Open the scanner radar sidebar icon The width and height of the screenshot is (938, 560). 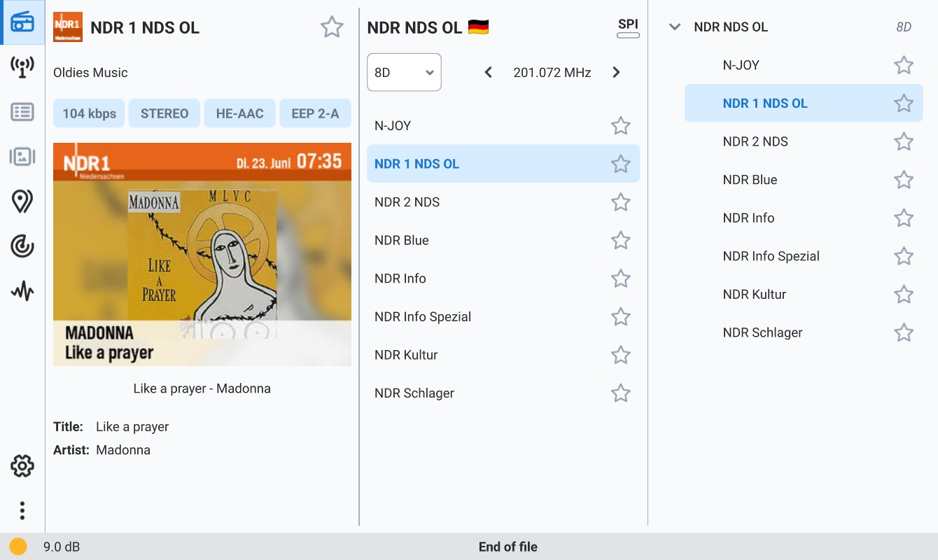click(22, 246)
